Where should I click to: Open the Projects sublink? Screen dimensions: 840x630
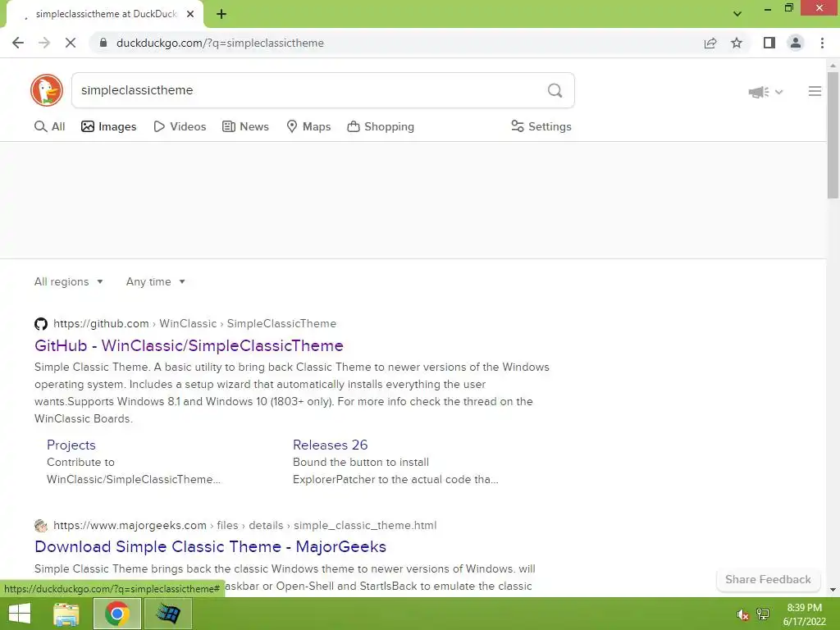pyautogui.click(x=71, y=445)
